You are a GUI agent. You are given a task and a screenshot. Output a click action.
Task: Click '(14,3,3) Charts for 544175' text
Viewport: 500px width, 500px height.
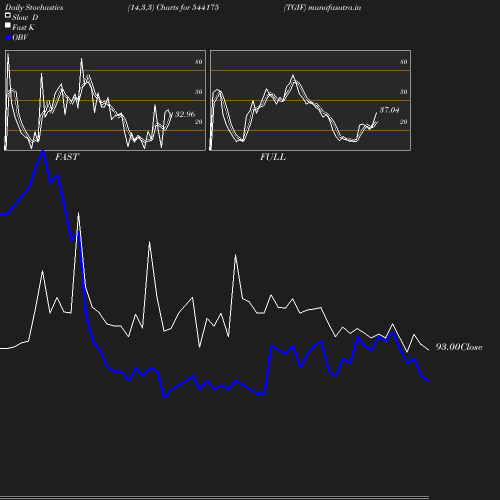click(173, 8)
